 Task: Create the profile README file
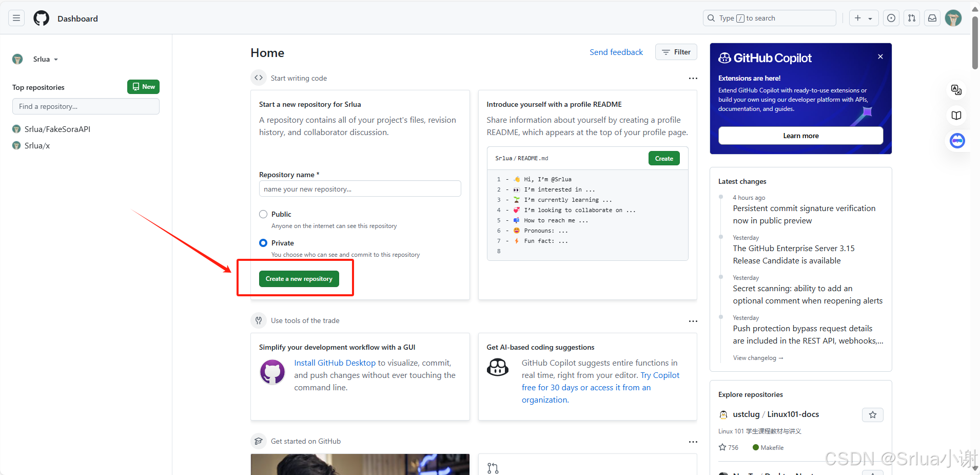click(x=664, y=159)
